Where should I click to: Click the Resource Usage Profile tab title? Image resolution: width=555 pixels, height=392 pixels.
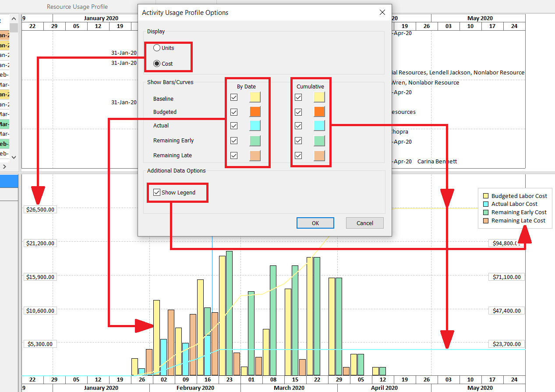point(77,7)
